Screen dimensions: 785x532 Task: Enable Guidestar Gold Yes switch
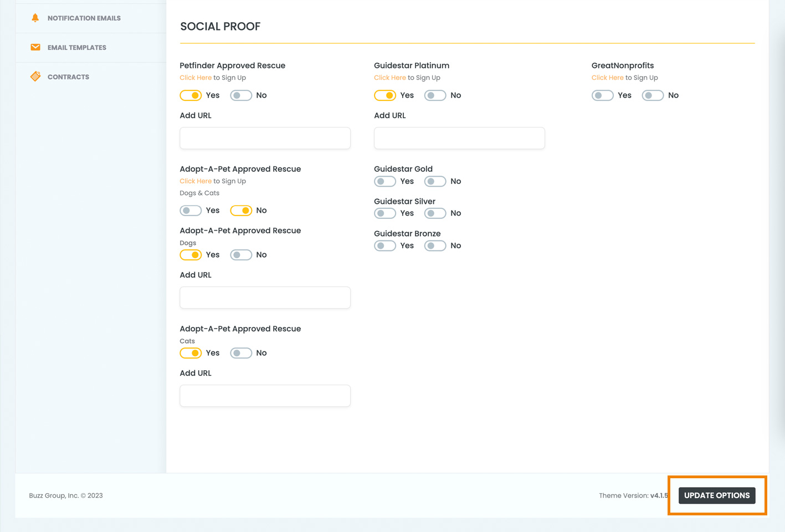pyautogui.click(x=385, y=181)
